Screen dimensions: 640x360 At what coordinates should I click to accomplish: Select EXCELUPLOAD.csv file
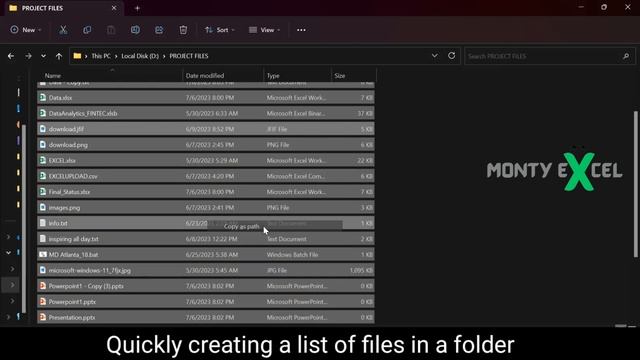point(206,176)
